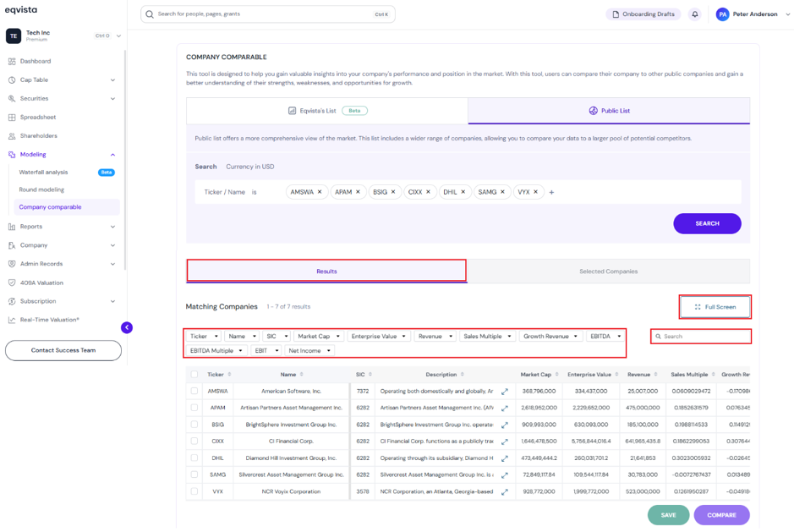Remove the SAMG ticker chip
The height and width of the screenshot is (532, 794).
pos(502,192)
